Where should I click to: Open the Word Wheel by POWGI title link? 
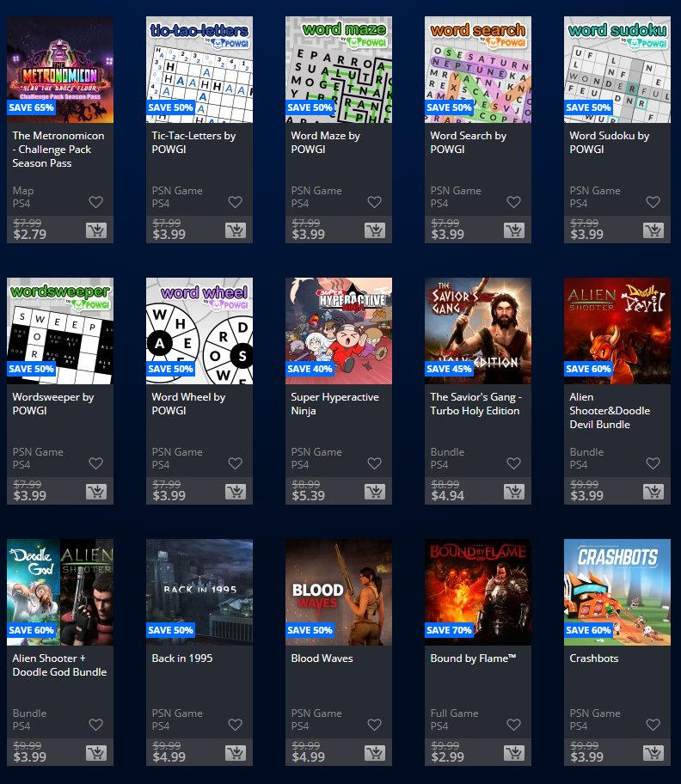click(x=188, y=403)
